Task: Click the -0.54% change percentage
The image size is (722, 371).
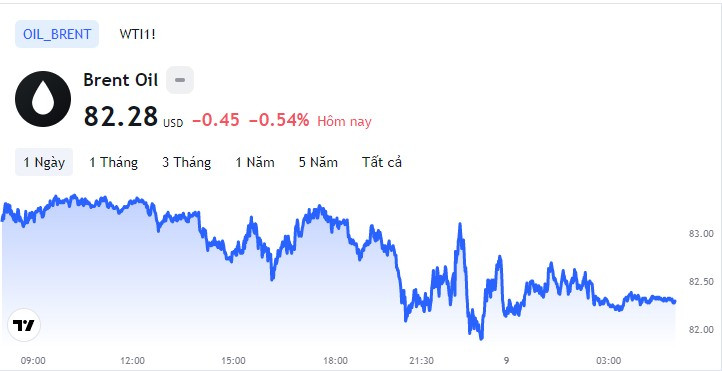Action: [x=279, y=121]
